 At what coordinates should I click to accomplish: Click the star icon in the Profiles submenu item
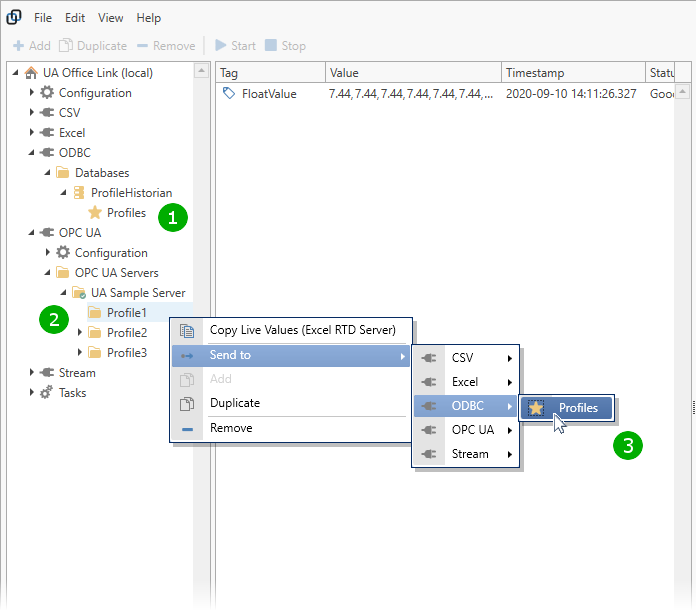click(x=536, y=408)
